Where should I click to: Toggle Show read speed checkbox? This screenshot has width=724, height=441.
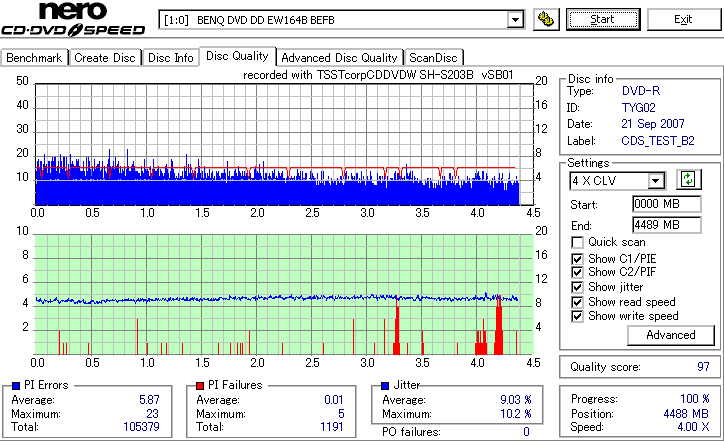pos(577,302)
